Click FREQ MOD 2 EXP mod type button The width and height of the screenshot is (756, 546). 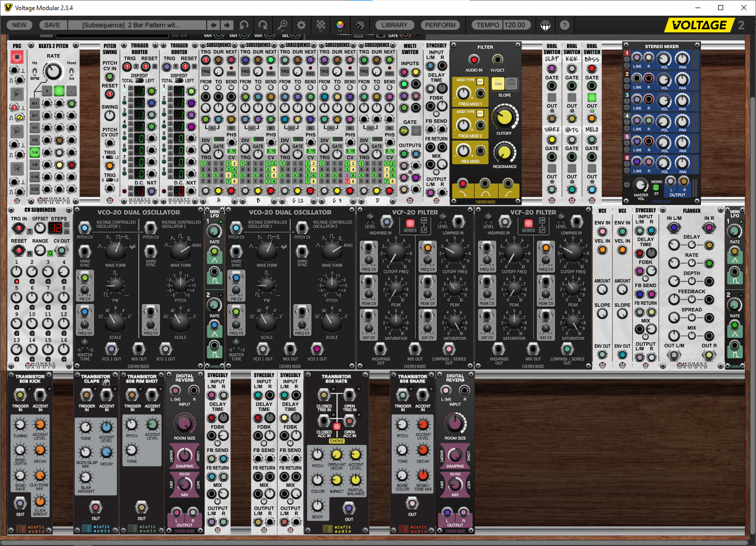point(480,113)
